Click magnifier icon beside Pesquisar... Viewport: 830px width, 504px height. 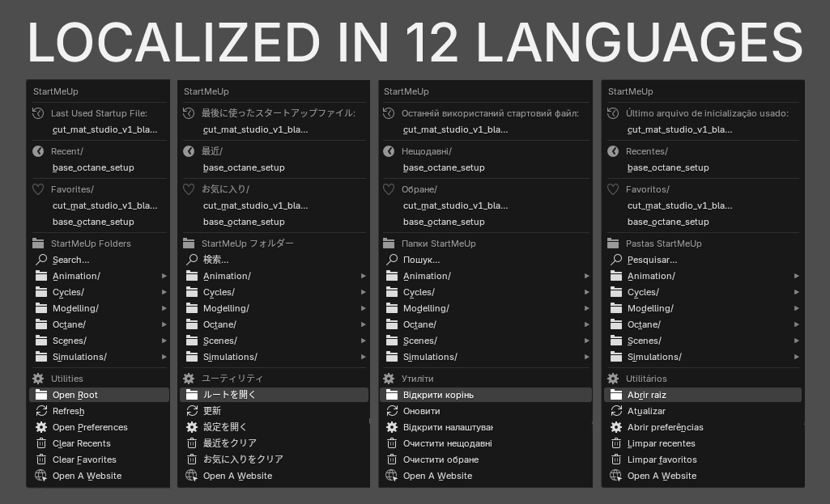point(616,260)
